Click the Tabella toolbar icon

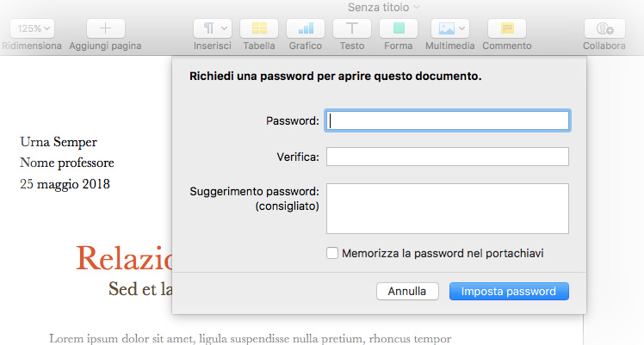[259, 28]
